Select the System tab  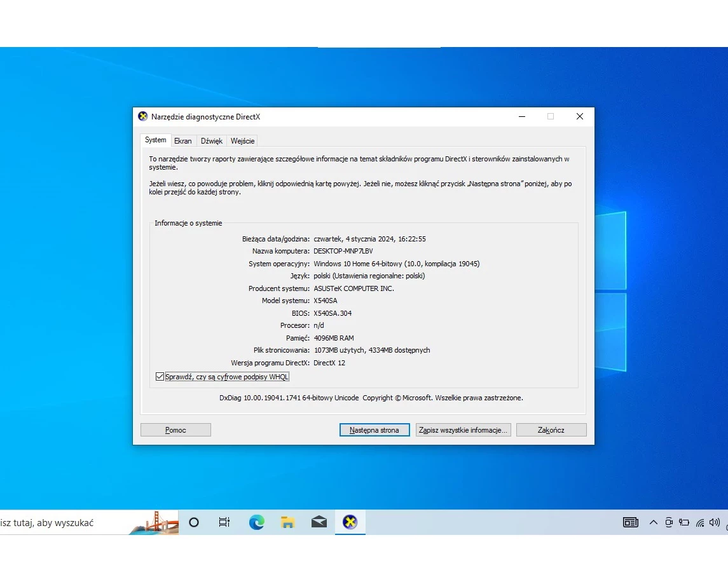[156, 140]
